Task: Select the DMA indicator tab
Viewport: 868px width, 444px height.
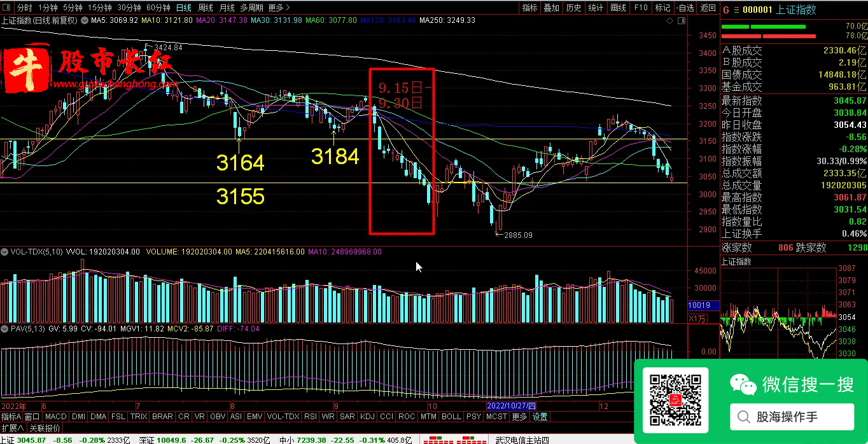Action: click(x=99, y=417)
